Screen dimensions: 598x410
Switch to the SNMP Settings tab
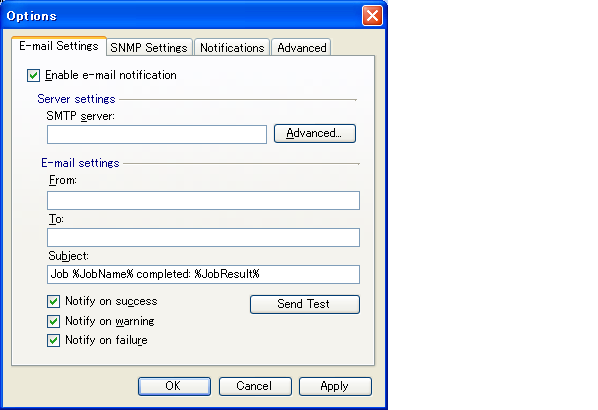coord(149,48)
